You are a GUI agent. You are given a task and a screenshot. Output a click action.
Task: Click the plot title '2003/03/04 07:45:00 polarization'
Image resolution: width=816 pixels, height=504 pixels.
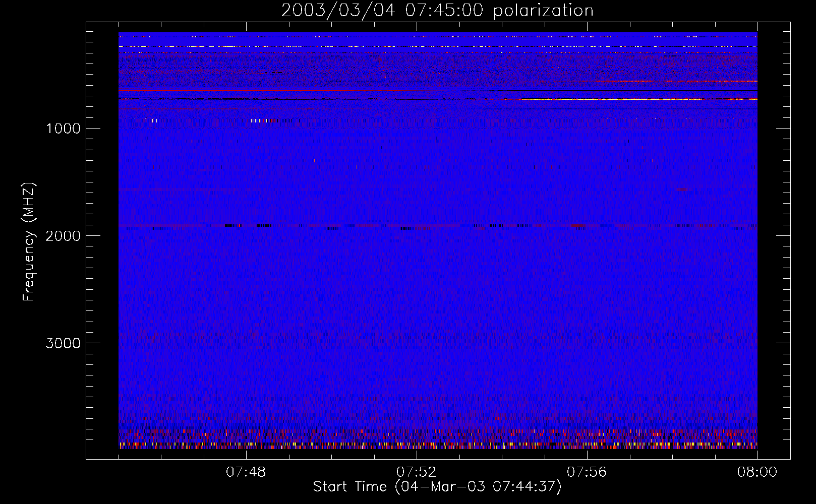[437, 11]
